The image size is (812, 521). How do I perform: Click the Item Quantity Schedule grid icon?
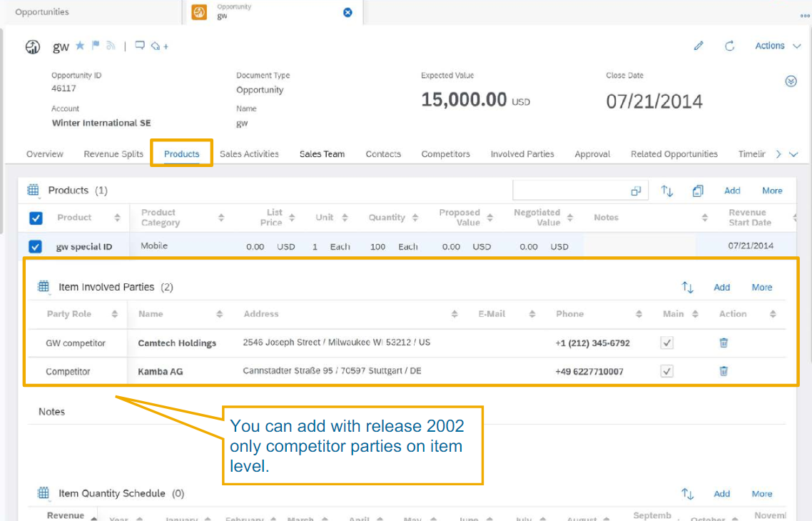(44, 493)
